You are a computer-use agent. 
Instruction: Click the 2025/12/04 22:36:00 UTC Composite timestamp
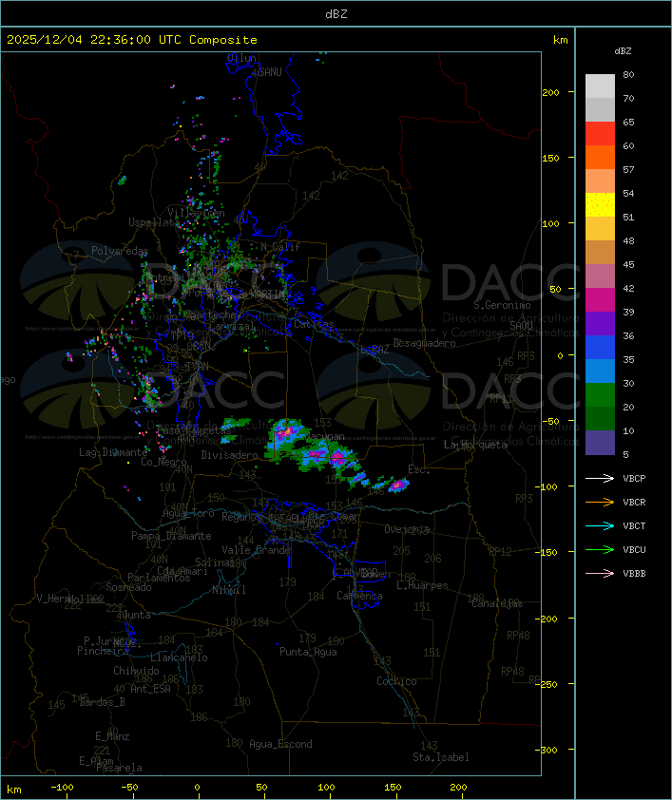(132, 40)
